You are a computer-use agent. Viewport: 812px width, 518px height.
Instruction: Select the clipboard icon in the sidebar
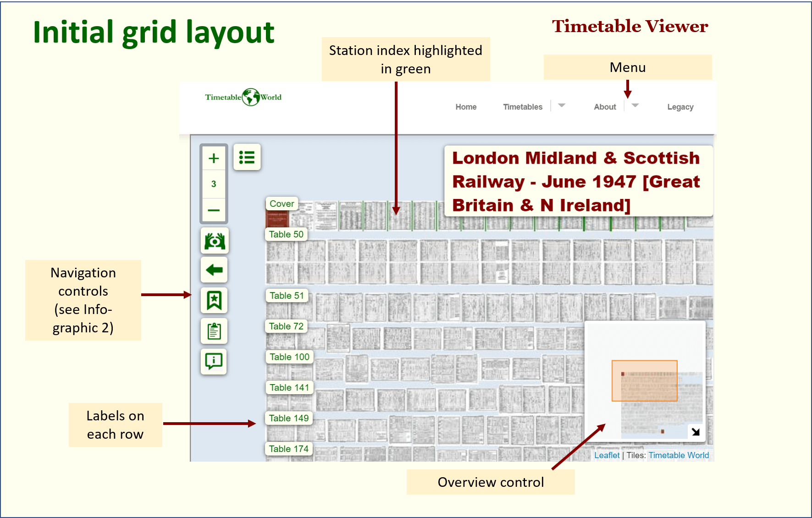[214, 331]
